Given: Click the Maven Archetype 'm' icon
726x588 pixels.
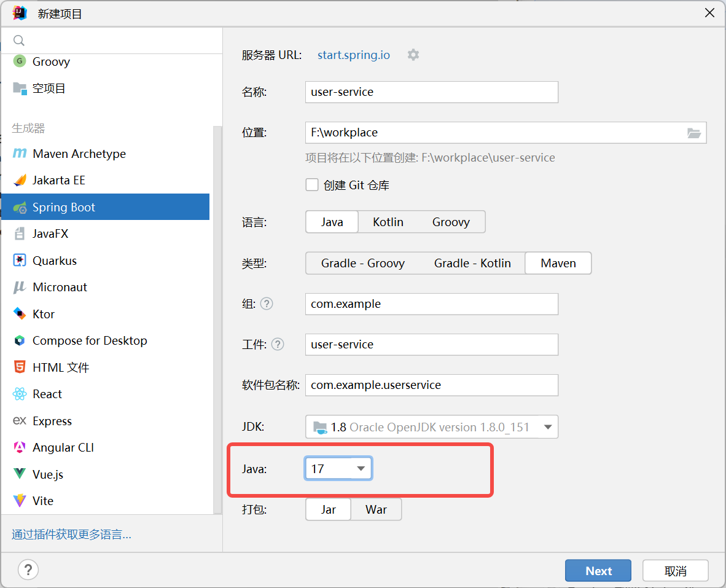Looking at the screenshot, I should (x=20, y=153).
